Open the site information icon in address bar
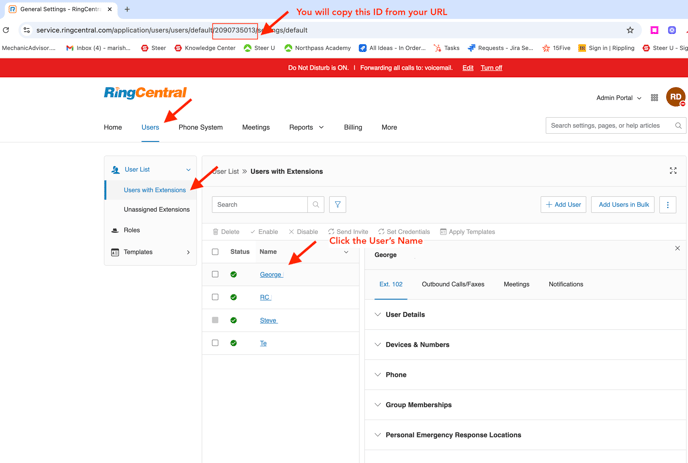The height and width of the screenshot is (463, 688). click(27, 30)
